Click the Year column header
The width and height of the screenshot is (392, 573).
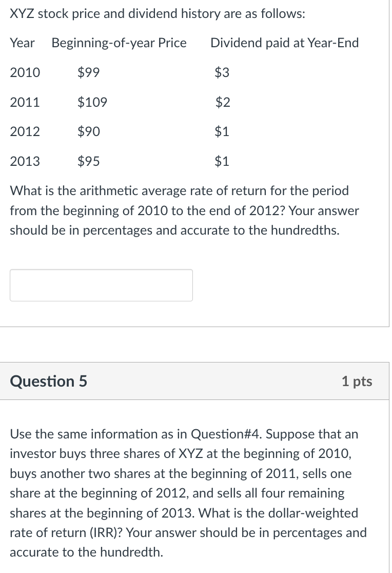(22, 43)
